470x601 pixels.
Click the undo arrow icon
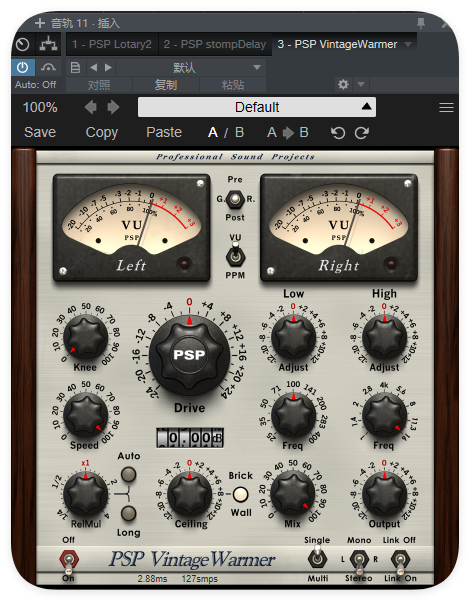tap(338, 133)
